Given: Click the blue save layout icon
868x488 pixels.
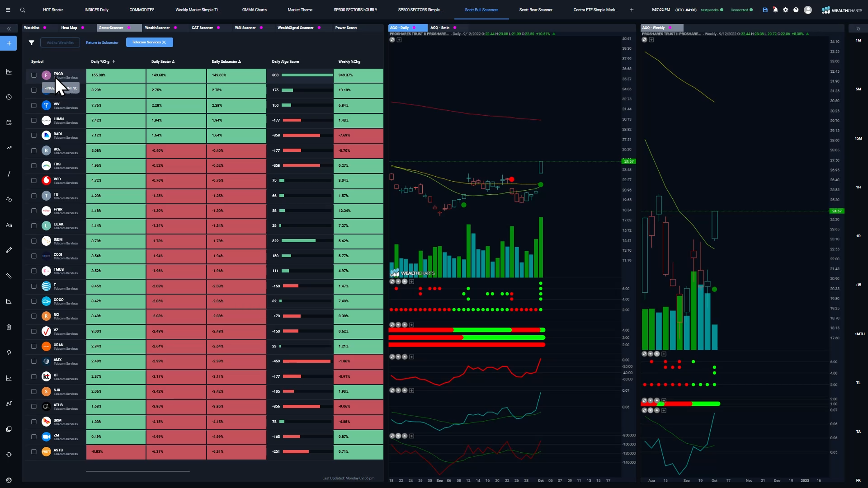Looking at the screenshot, I should (765, 10).
